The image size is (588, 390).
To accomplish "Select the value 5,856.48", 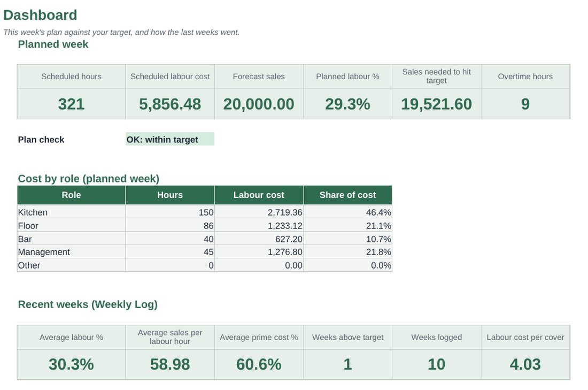I will click(x=170, y=104).
